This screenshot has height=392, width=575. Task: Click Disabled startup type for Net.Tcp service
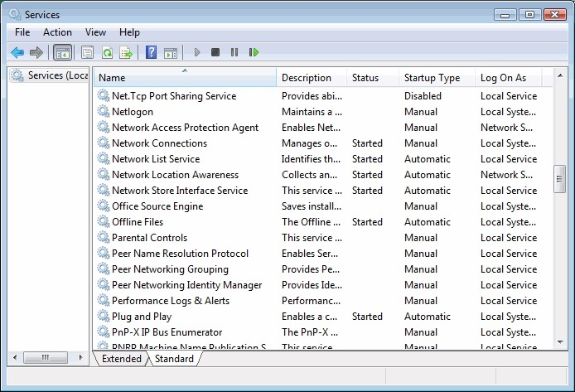[423, 95]
